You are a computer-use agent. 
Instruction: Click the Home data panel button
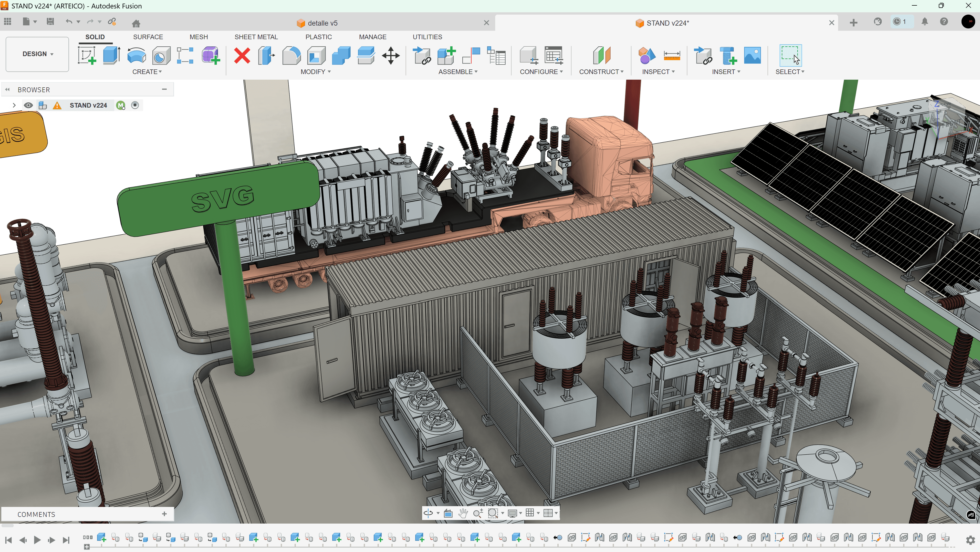coord(136,23)
